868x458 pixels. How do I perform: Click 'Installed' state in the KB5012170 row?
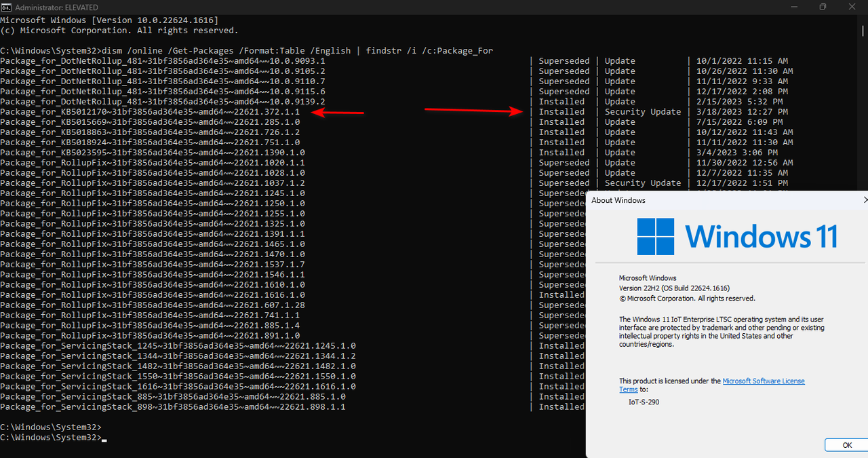tap(561, 112)
